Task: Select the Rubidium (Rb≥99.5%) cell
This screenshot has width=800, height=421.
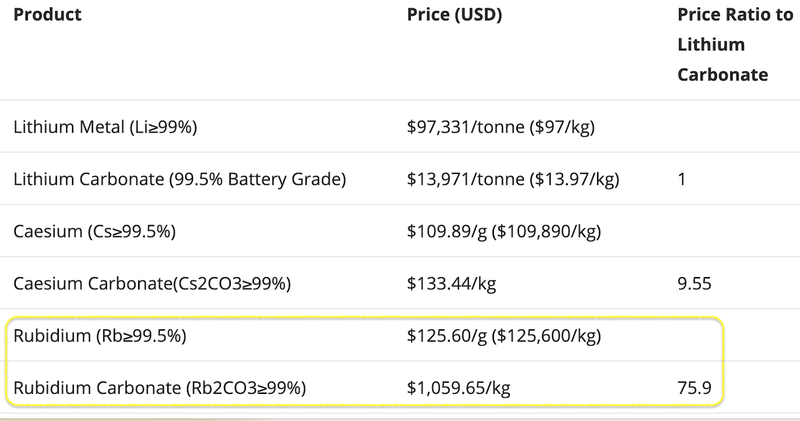Action: [x=100, y=335]
